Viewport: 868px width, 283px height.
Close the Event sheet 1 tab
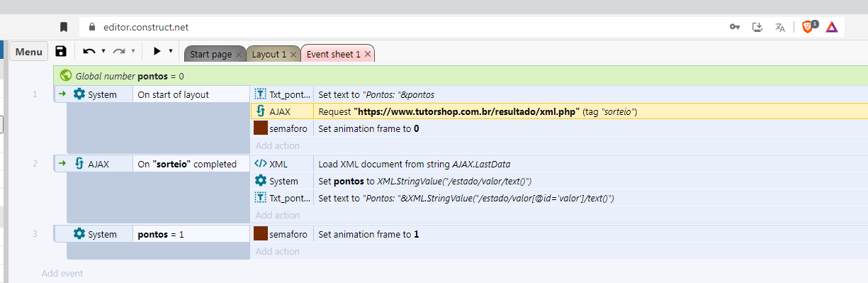(368, 54)
